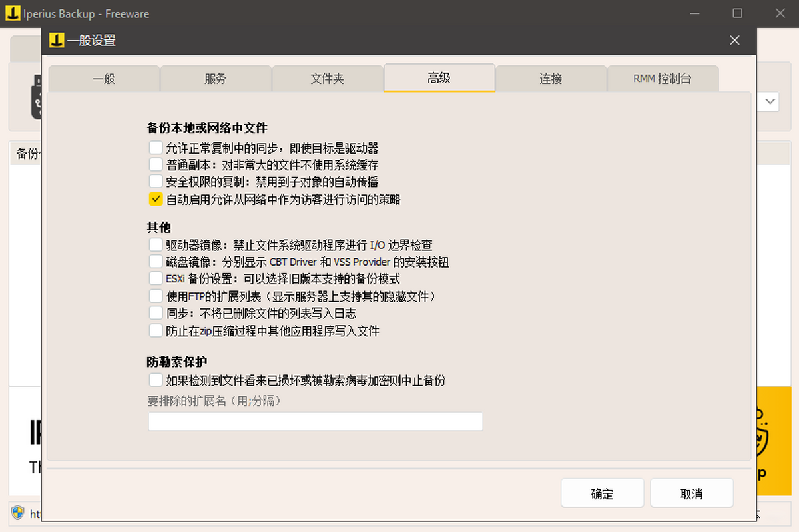This screenshot has height=532, width=799.
Task: Enable 驱动器镜像 I/O boundary check option
Action: (x=156, y=245)
